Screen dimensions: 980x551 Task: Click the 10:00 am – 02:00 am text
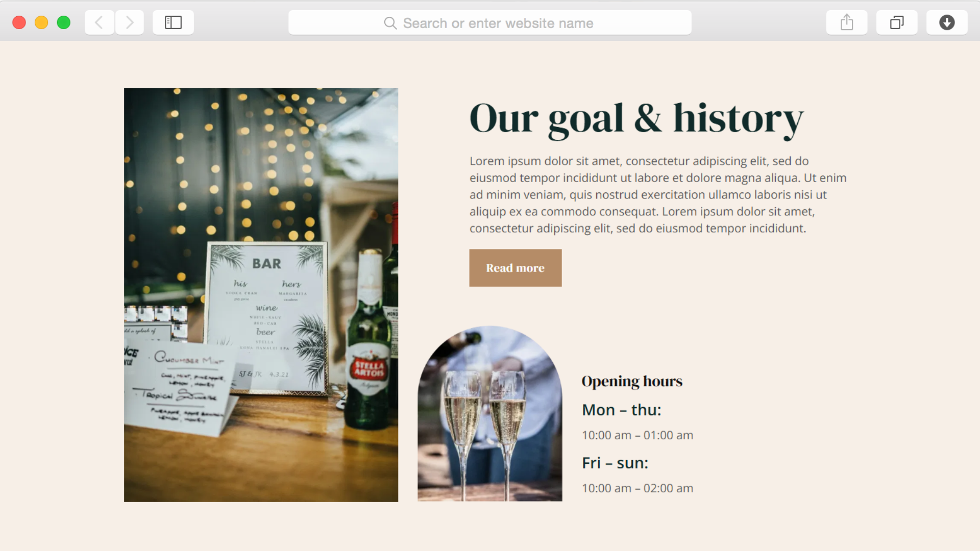pos(638,488)
